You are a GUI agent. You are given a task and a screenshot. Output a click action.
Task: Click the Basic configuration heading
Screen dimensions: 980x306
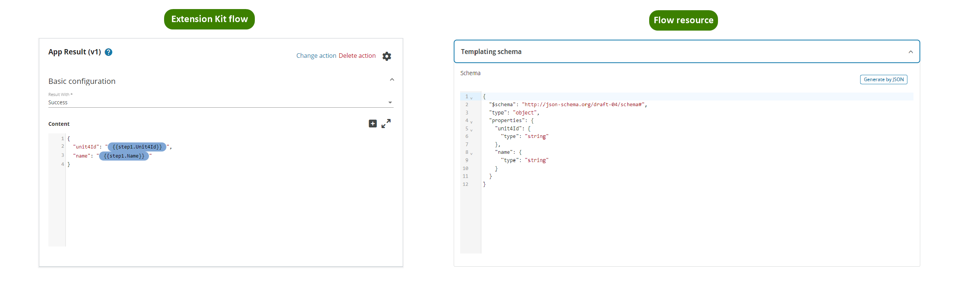(x=82, y=81)
